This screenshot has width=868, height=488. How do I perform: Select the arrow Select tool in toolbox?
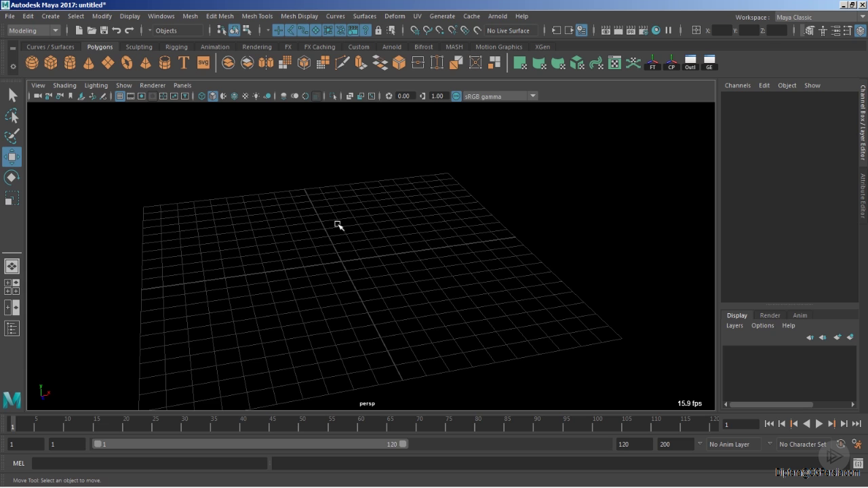click(x=12, y=96)
